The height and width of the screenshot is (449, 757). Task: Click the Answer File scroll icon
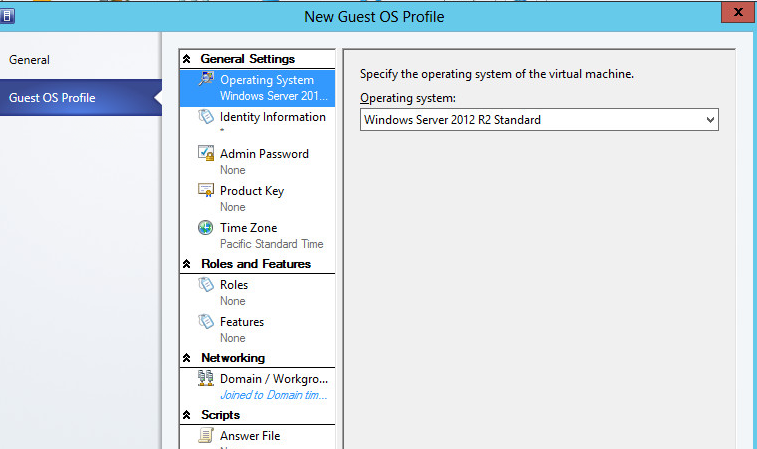(x=206, y=435)
